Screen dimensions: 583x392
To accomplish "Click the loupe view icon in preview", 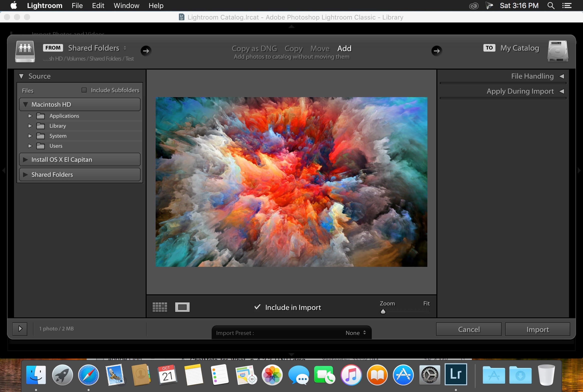I will [x=183, y=306].
